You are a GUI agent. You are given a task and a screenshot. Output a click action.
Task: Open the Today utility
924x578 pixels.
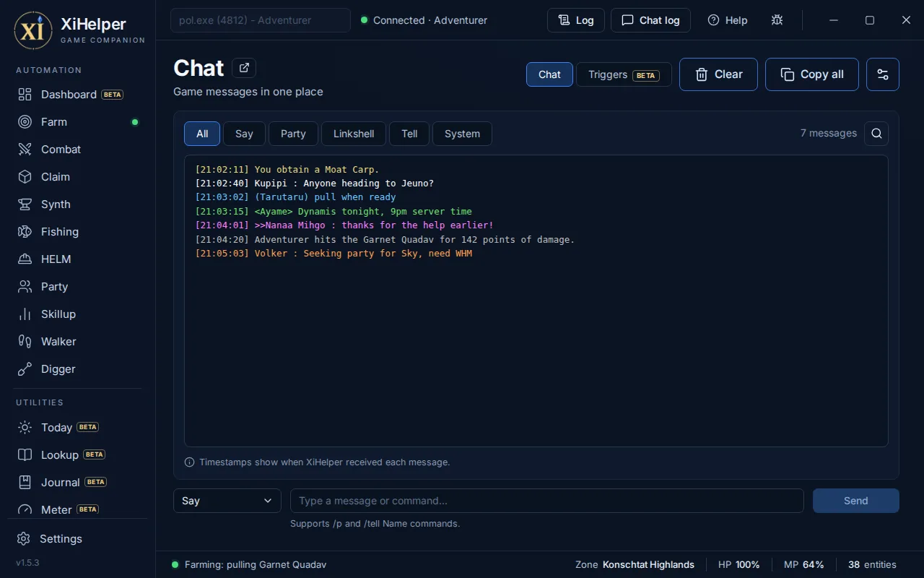[x=77, y=428]
